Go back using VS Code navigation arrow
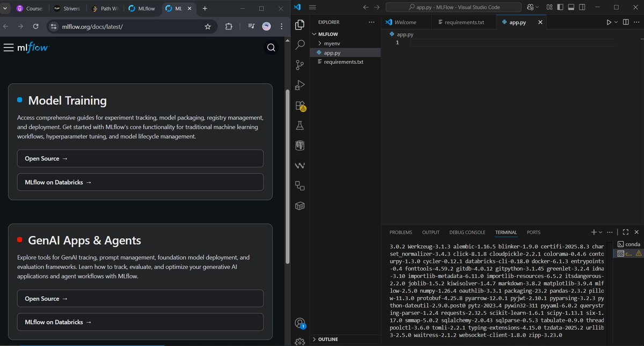 [x=366, y=7]
